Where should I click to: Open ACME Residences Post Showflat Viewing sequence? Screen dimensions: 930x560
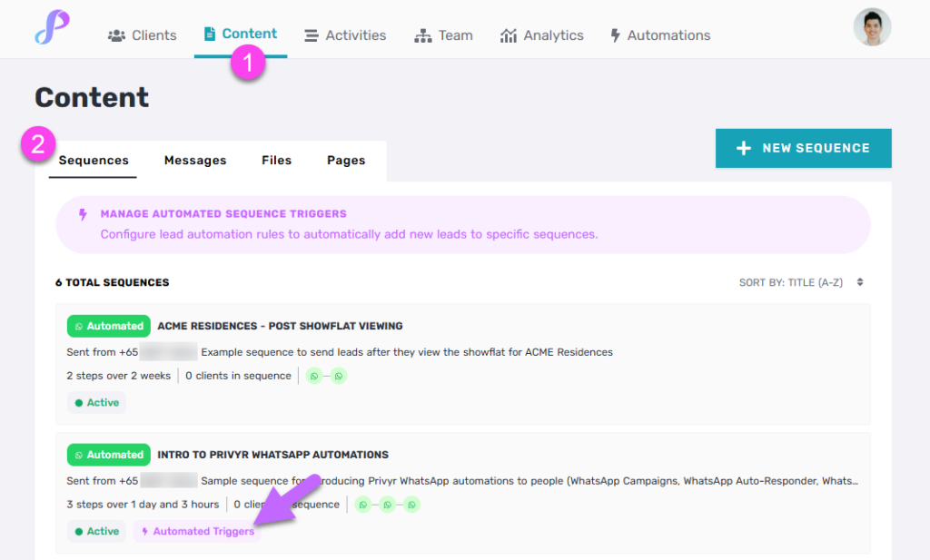pos(280,326)
